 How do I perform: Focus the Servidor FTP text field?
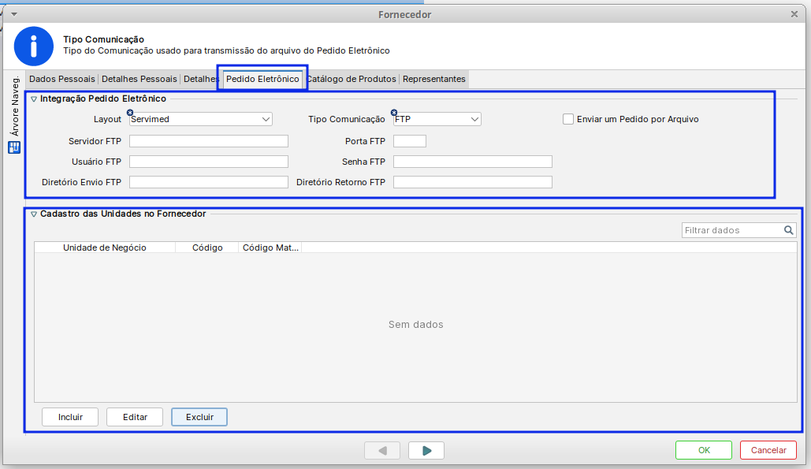pyautogui.click(x=208, y=141)
